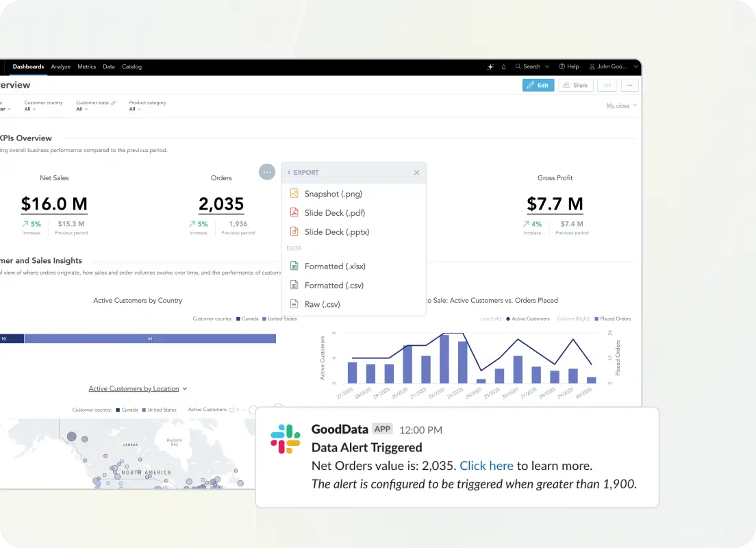Open the Search field in top bar
The image size is (756, 548).
point(532,66)
